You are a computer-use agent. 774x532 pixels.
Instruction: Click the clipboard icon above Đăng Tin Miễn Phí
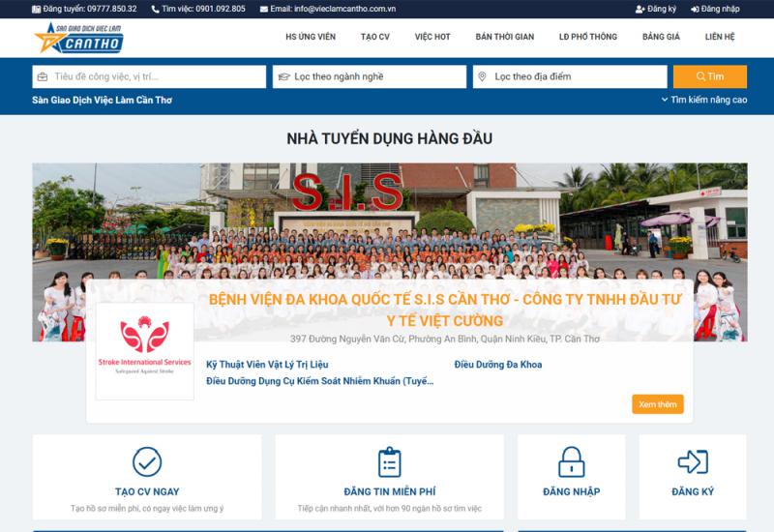(389, 461)
